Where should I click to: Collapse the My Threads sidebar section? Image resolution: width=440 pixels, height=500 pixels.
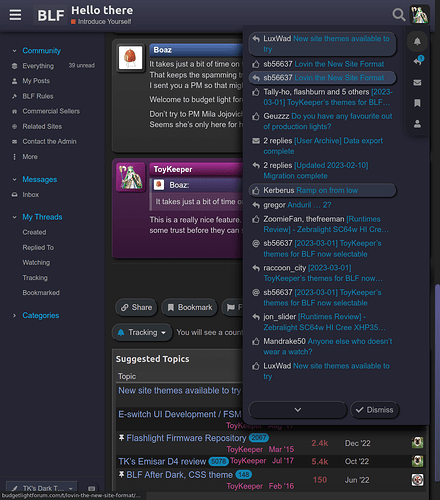[37, 217]
